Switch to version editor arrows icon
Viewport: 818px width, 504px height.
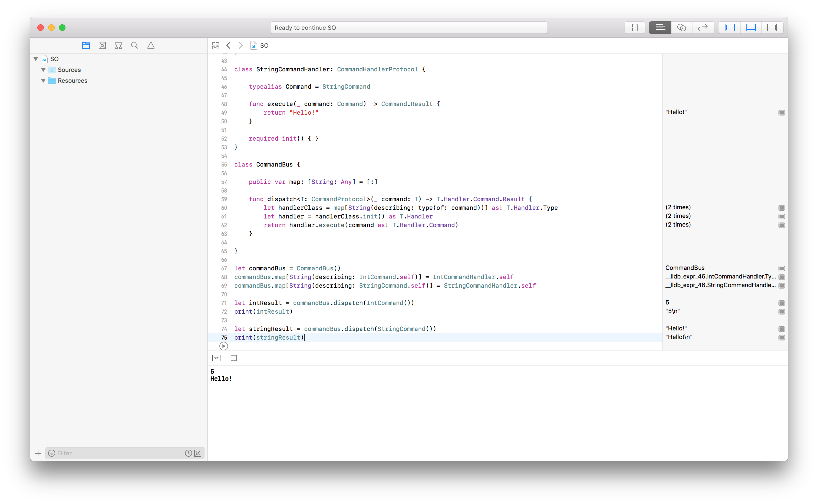tap(702, 28)
